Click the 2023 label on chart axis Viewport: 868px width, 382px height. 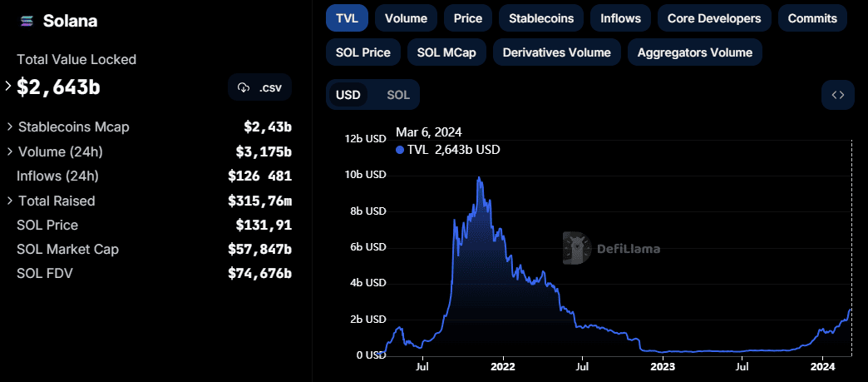(663, 366)
